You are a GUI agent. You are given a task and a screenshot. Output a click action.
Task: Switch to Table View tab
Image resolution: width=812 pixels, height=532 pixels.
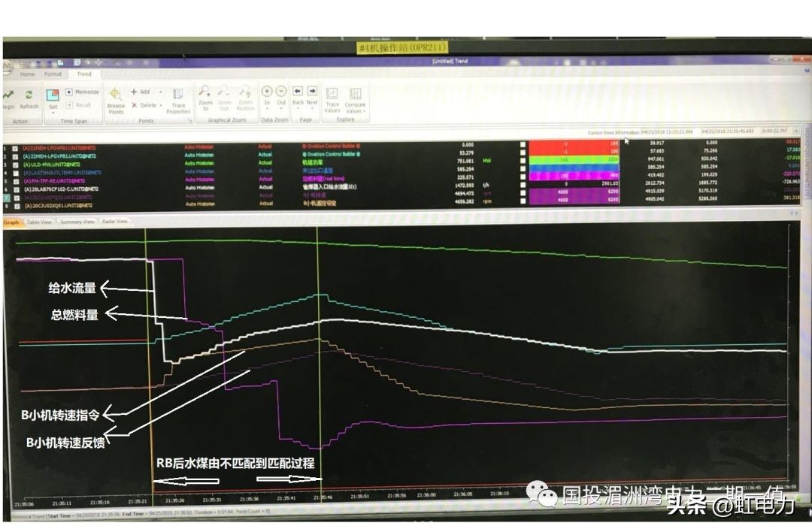tap(39, 222)
